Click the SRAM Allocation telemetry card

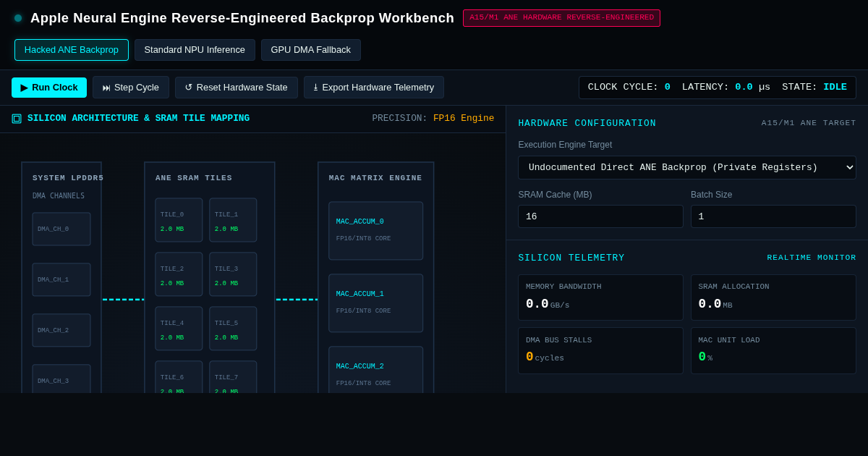coord(773,297)
